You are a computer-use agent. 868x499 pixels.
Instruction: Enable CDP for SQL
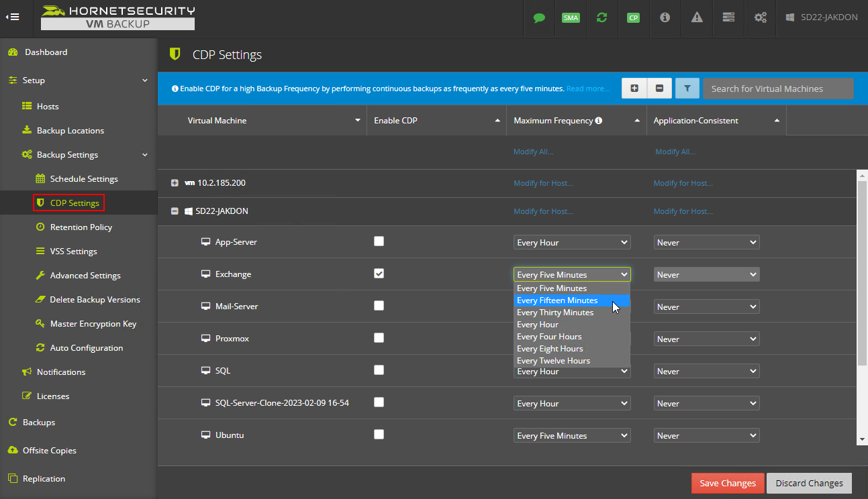pyautogui.click(x=379, y=370)
